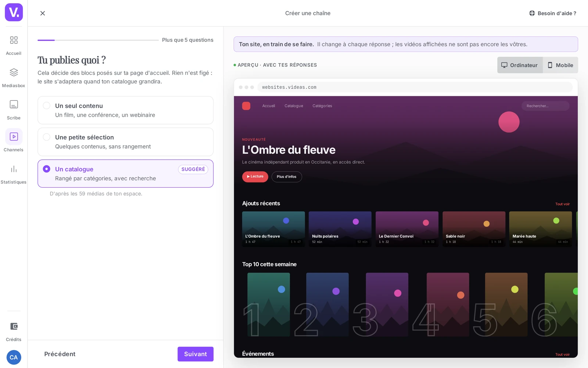
Task: Click the Besoin d'aide help icon
Action: pyautogui.click(x=532, y=13)
